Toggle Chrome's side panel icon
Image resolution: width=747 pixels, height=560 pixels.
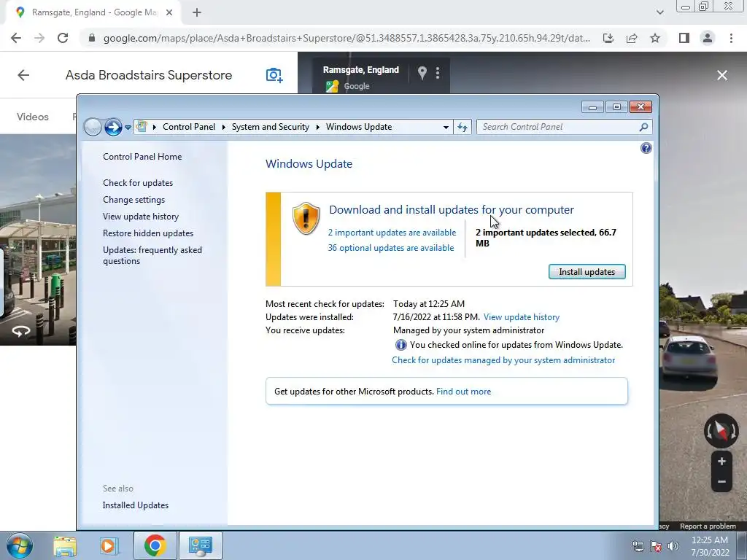pos(684,38)
